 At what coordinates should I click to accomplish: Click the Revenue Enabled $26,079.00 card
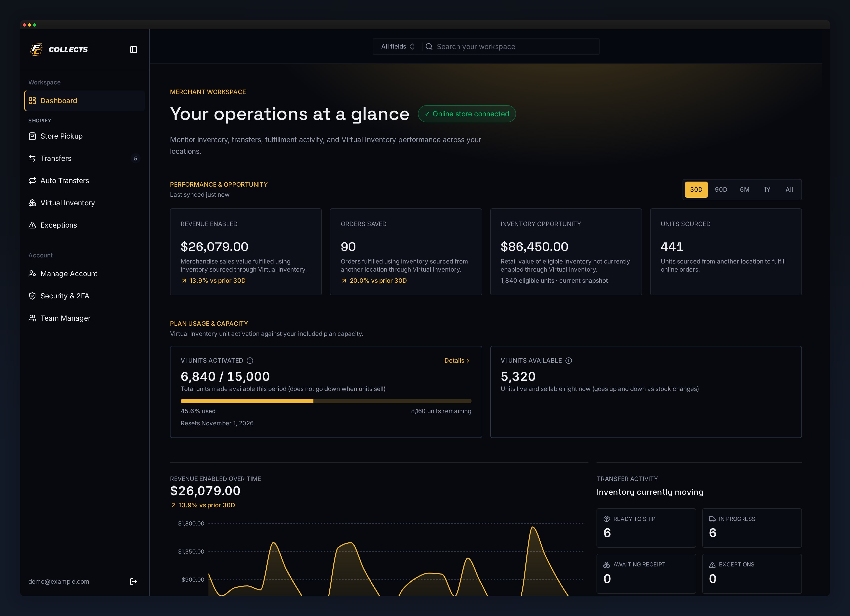point(246,252)
